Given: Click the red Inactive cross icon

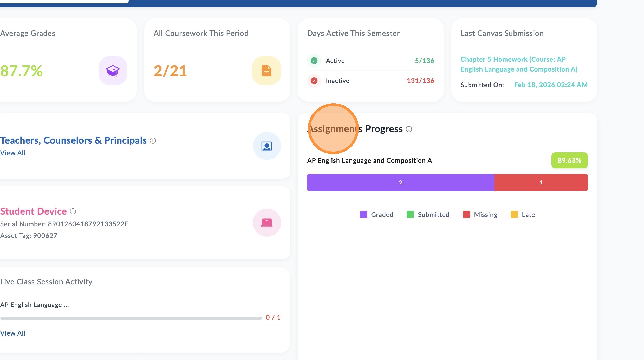Looking at the screenshot, I should click(314, 81).
